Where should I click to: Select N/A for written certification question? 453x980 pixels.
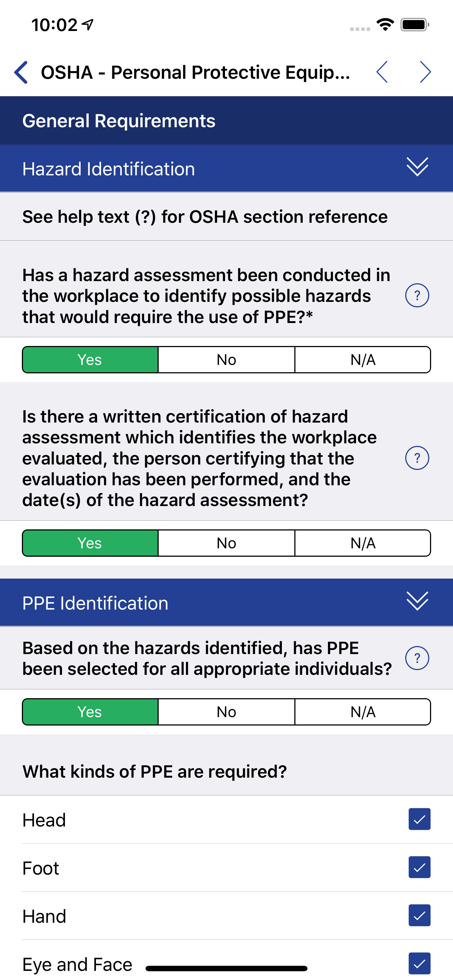[363, 543]
